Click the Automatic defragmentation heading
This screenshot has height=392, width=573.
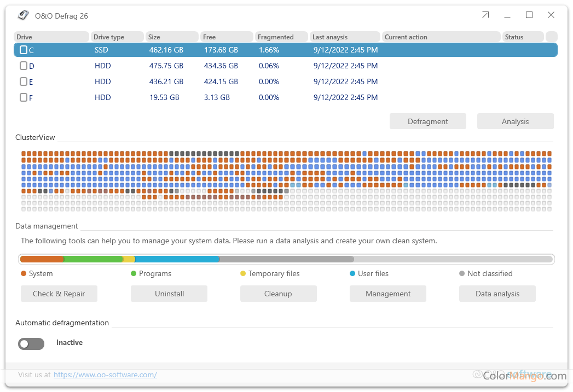click(x=62, y=323)
